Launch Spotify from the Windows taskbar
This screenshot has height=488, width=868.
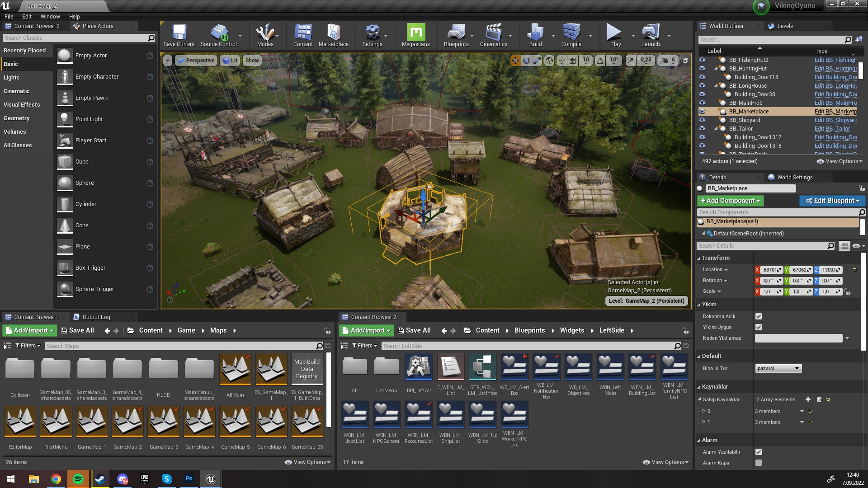click(78, 479)
